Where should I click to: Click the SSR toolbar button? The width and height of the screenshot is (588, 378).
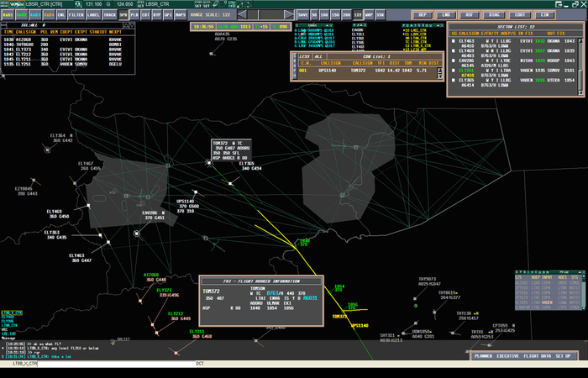(x=381, y=15)
